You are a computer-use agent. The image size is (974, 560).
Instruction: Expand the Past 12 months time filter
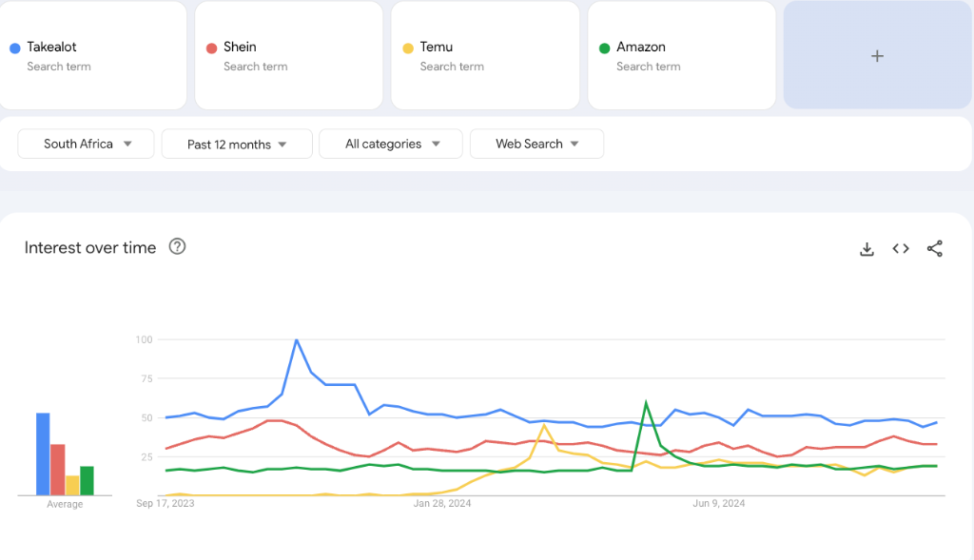237,145
